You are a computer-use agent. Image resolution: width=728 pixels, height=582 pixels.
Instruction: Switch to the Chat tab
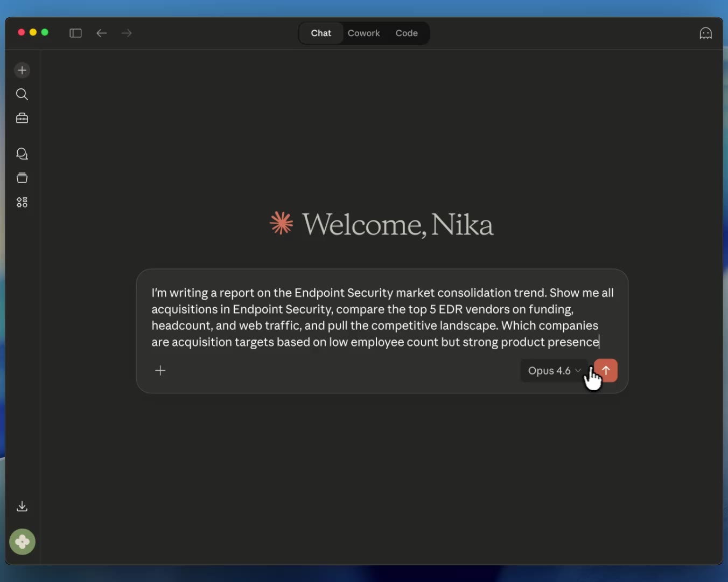(x=321, y=33)
